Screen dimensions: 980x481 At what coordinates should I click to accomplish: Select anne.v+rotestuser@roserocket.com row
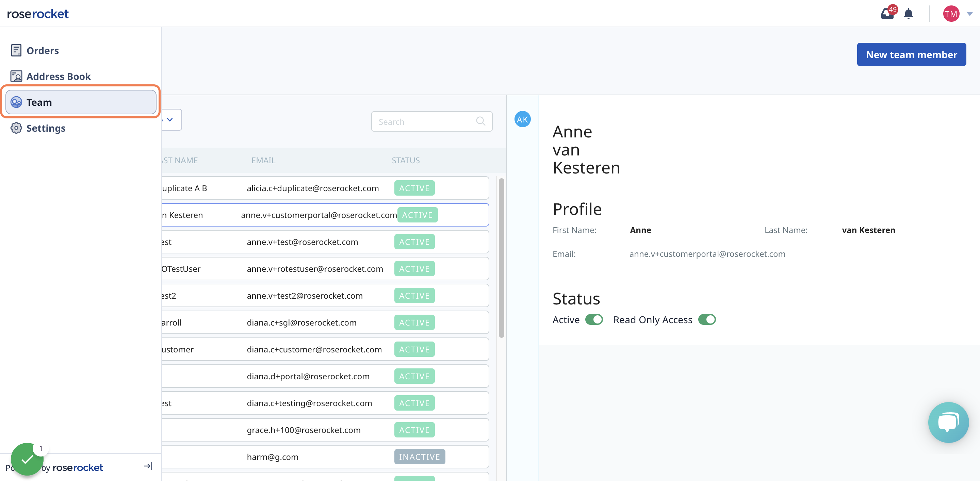325,268
